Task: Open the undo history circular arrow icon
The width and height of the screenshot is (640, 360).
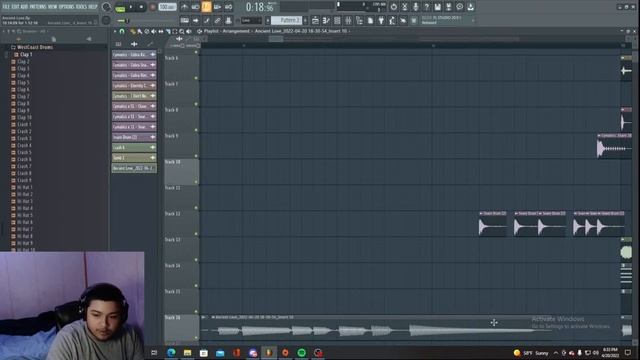Action: tap(393, 7)
